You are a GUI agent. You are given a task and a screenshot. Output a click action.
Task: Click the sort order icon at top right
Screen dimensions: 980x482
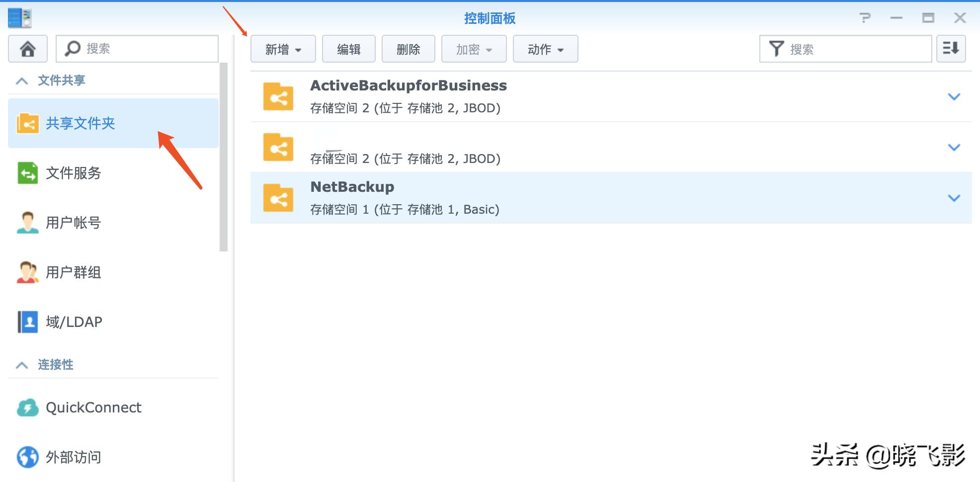[x=951, y=48]
